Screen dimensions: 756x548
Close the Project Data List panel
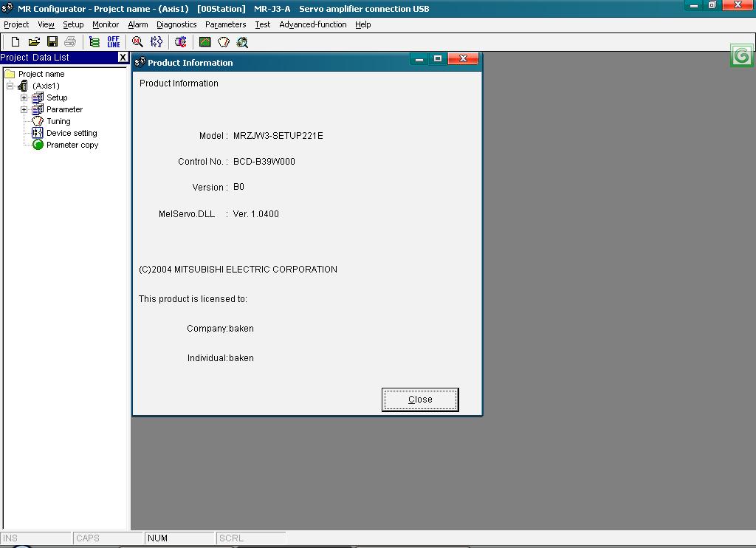[x=123, y=58]
